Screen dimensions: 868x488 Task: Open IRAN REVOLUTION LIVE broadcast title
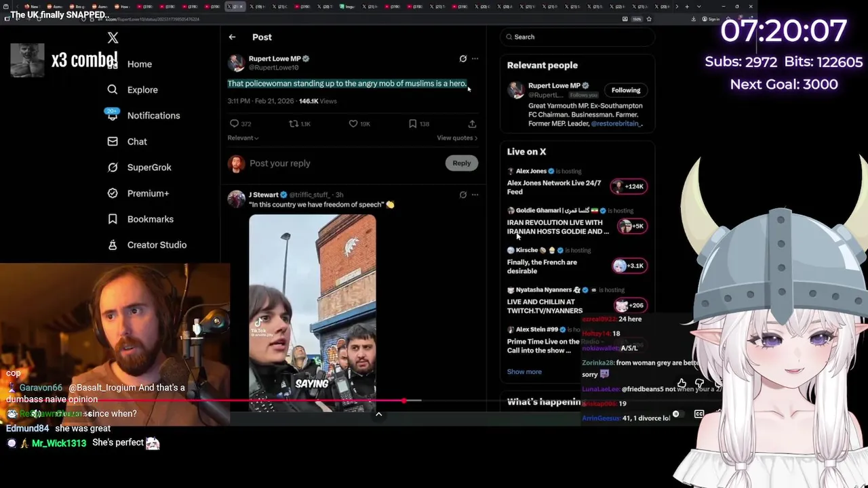(x=558, y=227)
